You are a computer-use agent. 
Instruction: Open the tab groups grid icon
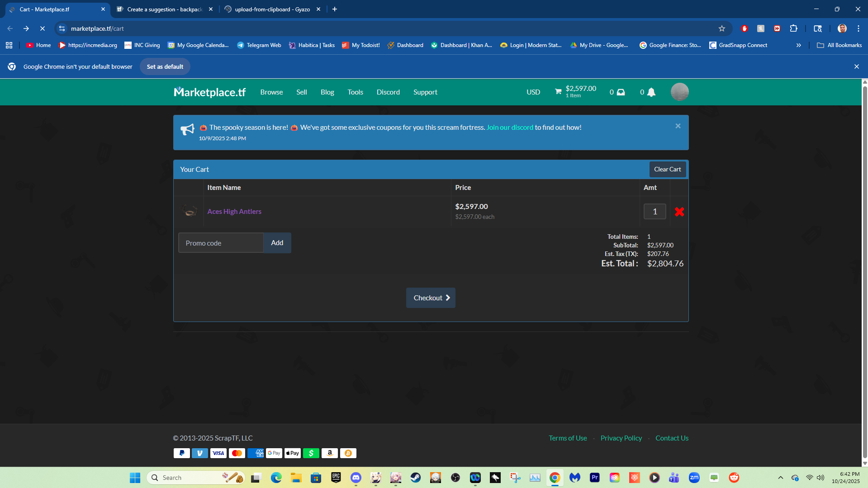click(x=9, y=45)
